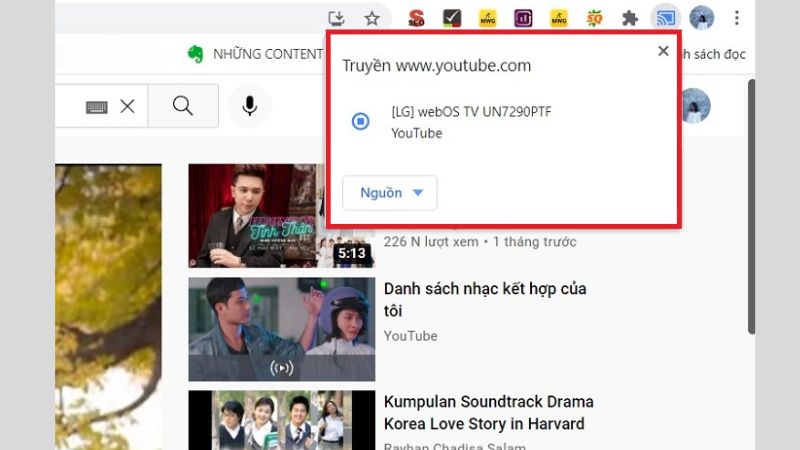
Task: Open the first yellow MWG extension
Action: coord(488,18)
